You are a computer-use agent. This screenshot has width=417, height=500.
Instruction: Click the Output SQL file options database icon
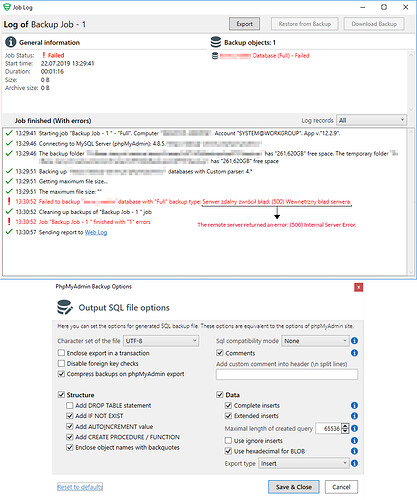(65, 307)
